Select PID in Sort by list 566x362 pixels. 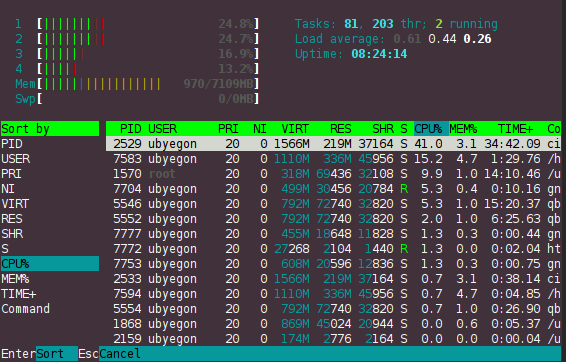50,144
